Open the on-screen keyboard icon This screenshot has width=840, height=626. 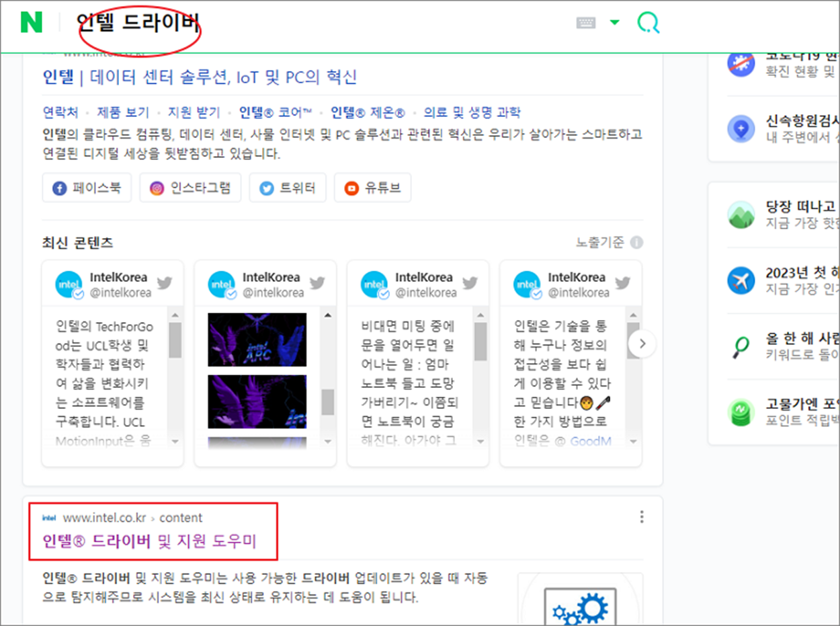[586, 23]
